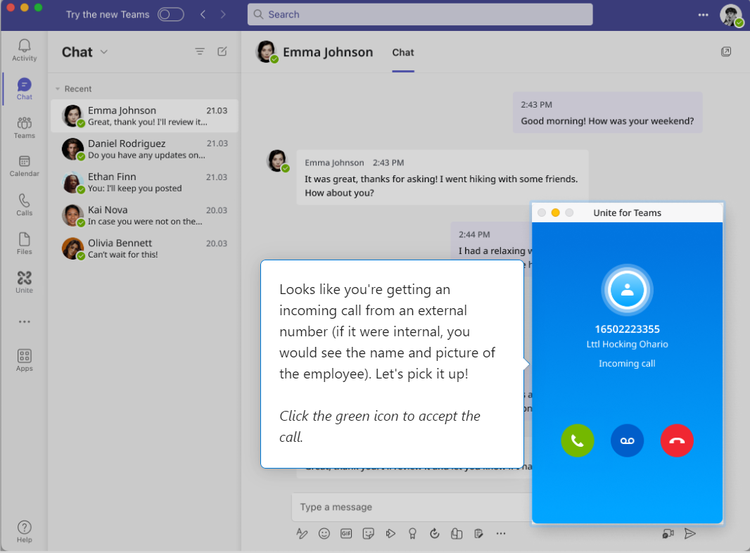
Task: Click the Emma Johnson name in header
Action: click(328, 52)
